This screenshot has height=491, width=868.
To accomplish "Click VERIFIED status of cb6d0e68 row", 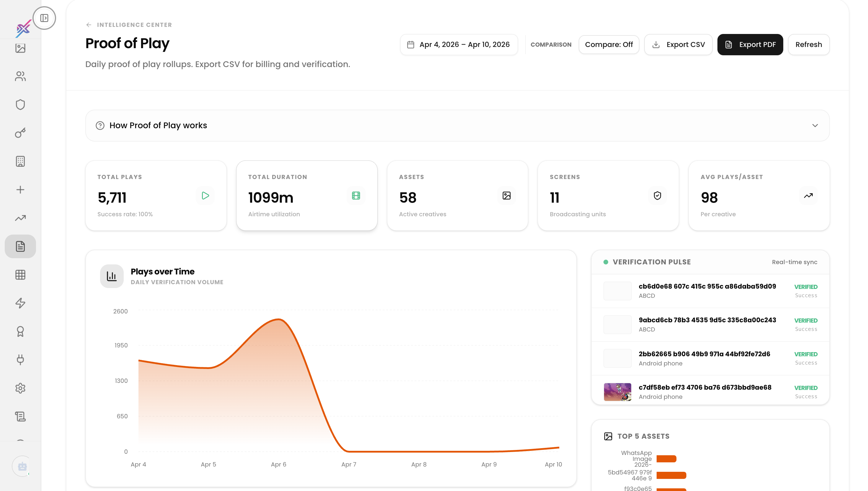I will [x=806, y=287].
